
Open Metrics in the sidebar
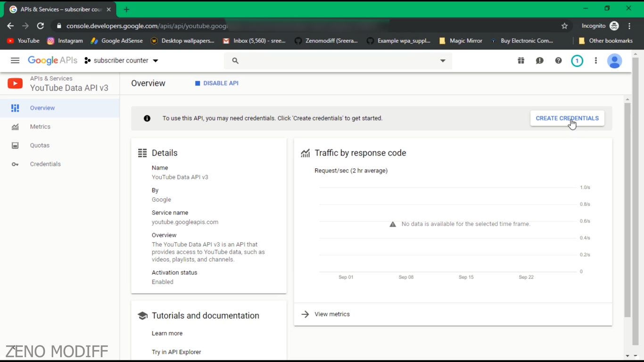coord(60,127)
